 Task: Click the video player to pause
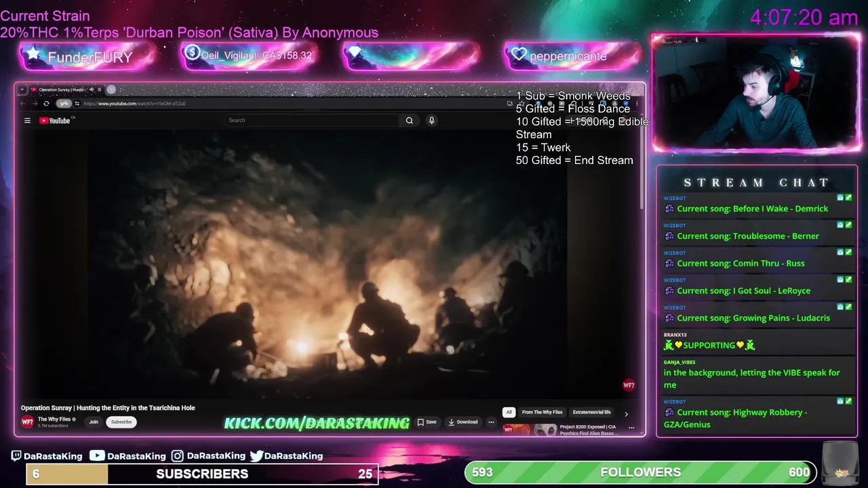tap(328, 264)
